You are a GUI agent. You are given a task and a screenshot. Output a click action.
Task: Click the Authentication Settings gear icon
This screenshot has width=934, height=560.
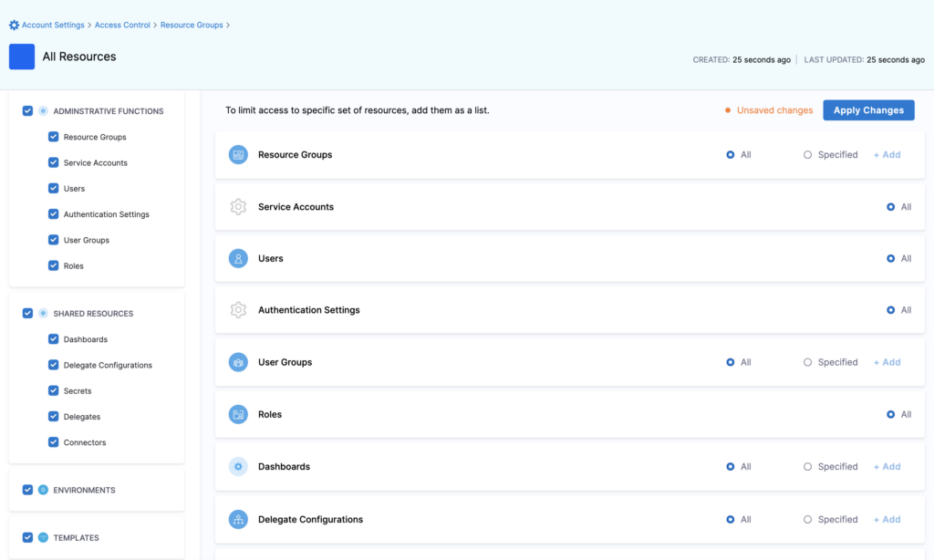pos(238,310)
